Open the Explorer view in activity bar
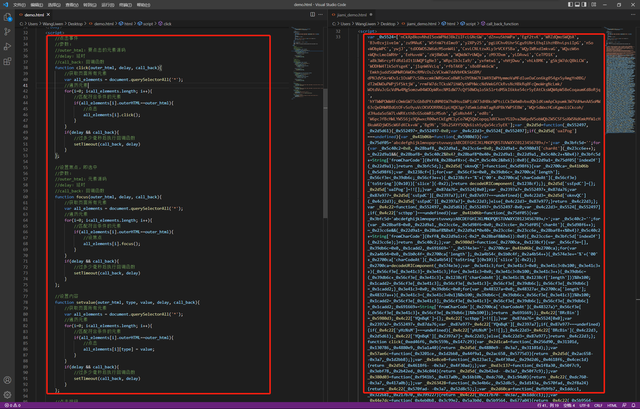 (7, 17)
